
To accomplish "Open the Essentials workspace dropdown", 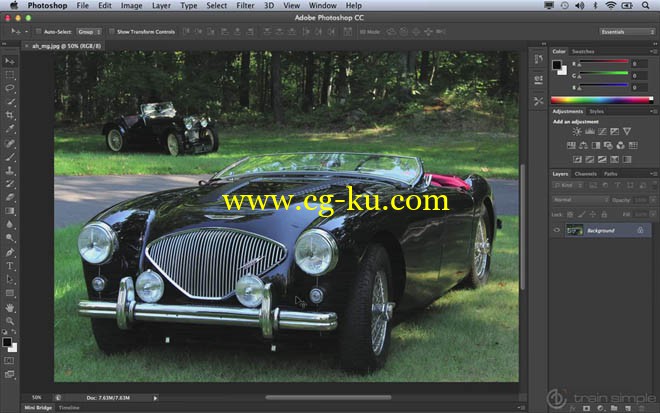I will [627, 32].
